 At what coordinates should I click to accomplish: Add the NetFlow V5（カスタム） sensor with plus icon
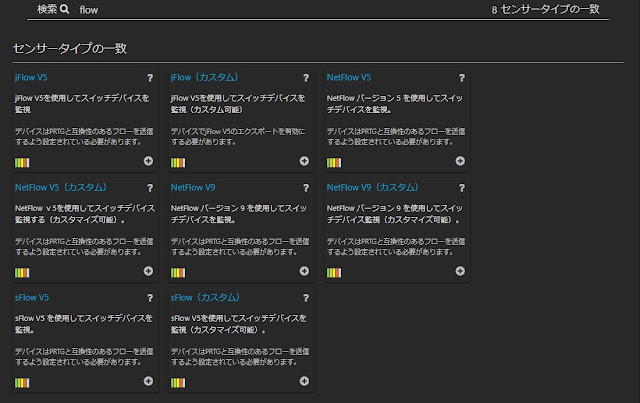click(148, 271)
